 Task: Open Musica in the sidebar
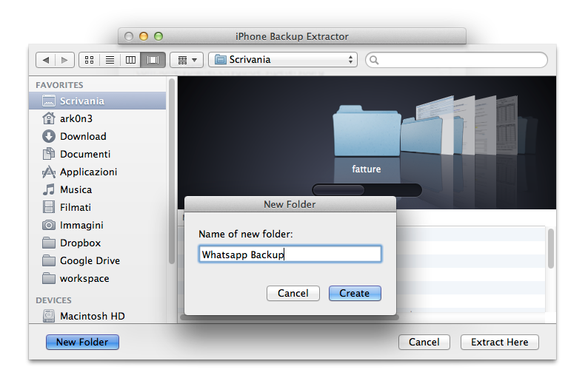[x=98, y=189]
